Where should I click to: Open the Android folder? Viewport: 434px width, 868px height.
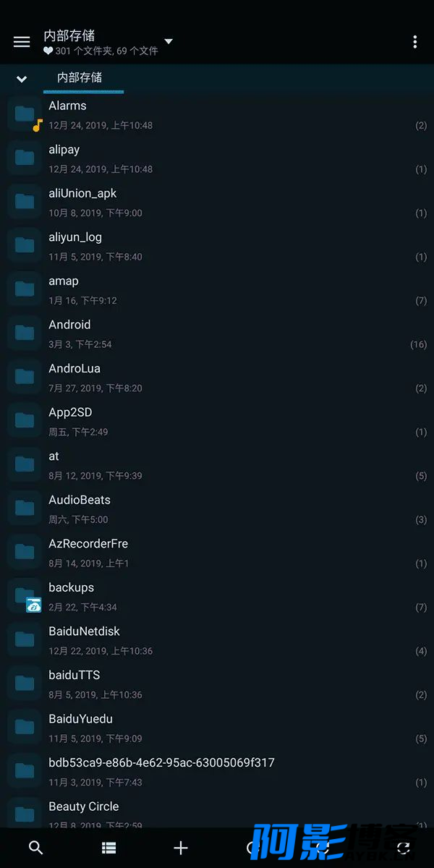coord(217,333)
